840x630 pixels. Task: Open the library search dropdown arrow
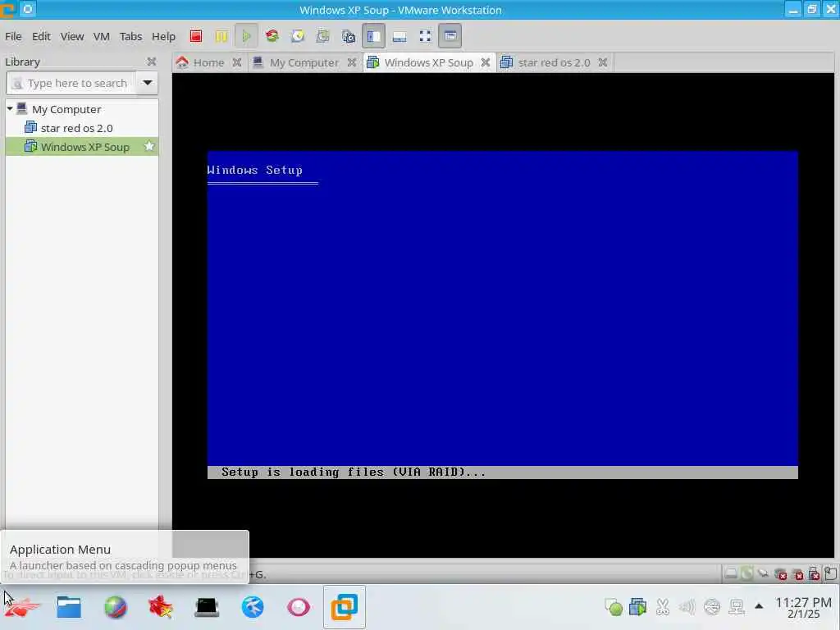(148, 83)
